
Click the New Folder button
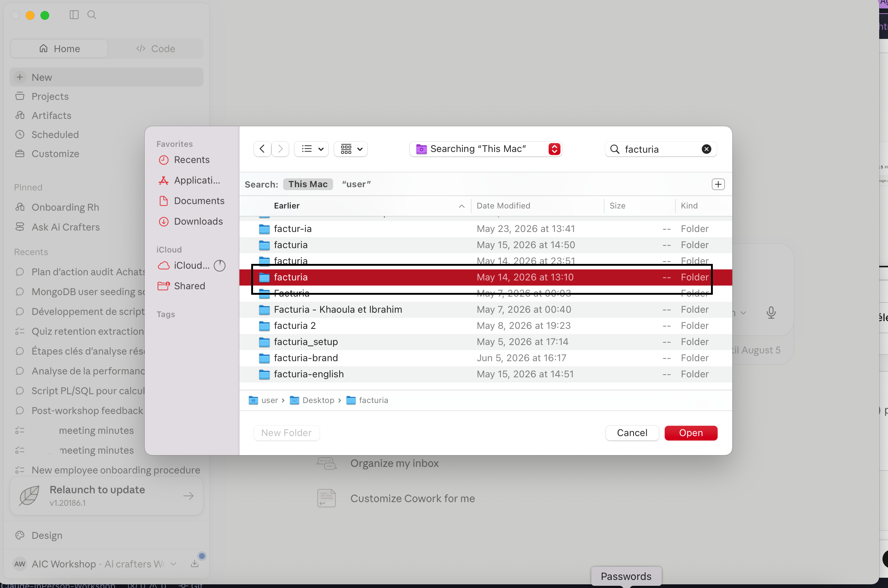pyautogui.click(x=286, y=433)
